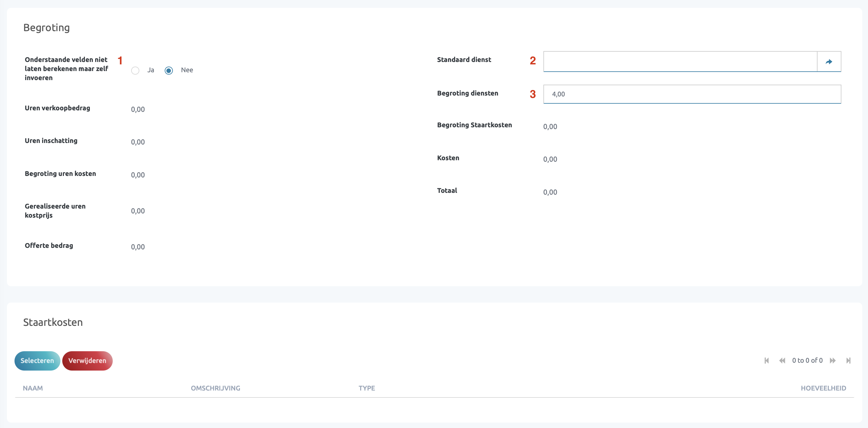This screenshot has height=428, width=868.
Task: Select the Nee radio button
Action: point(169,70)
